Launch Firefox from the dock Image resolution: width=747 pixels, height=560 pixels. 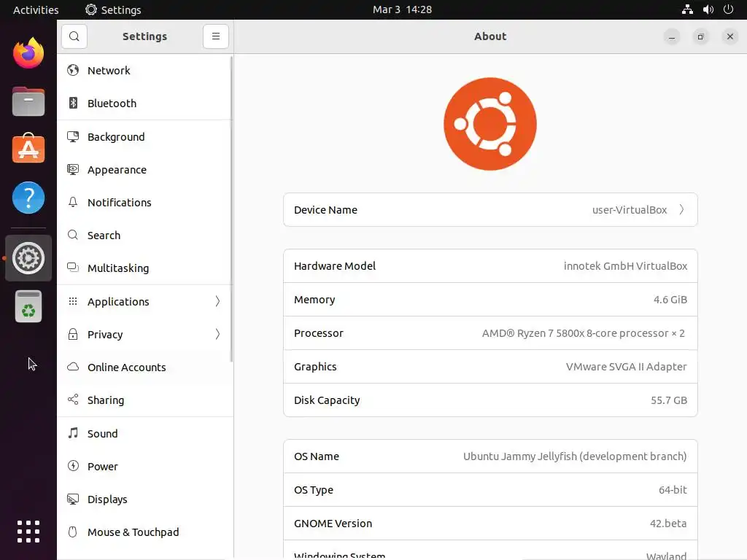pos(28,52)
